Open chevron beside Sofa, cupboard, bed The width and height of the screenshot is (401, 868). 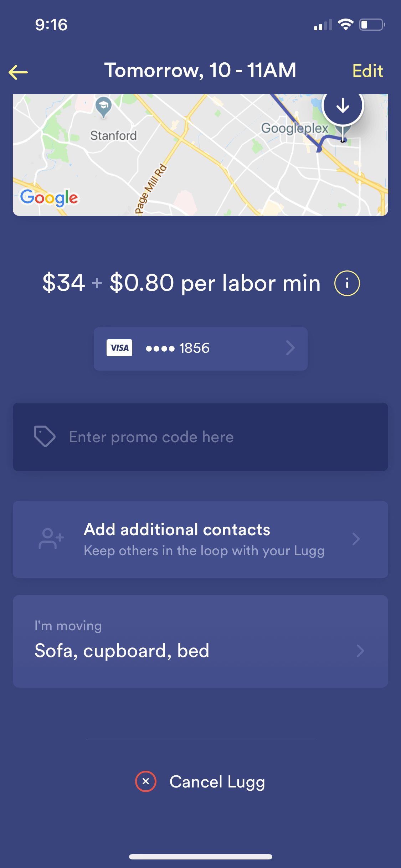click(360, 651)
